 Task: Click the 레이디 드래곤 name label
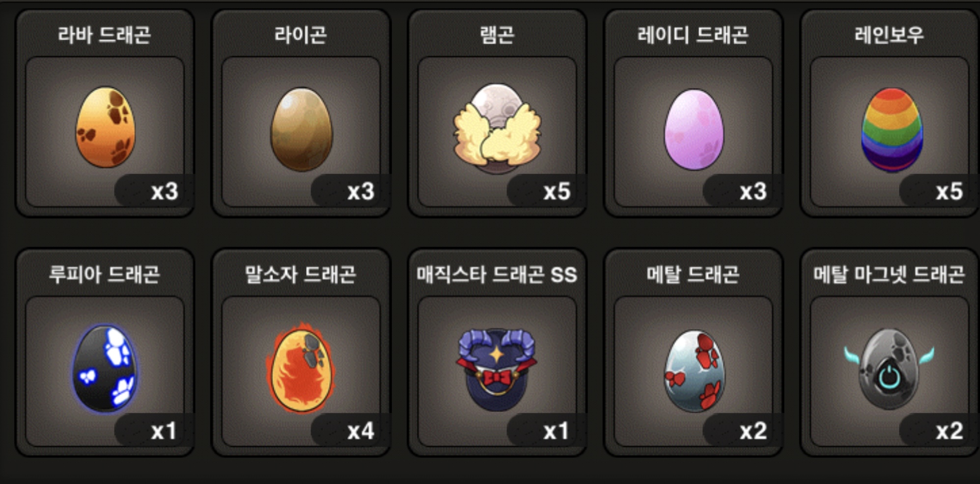pyautogui.click(x=693, y=35)
